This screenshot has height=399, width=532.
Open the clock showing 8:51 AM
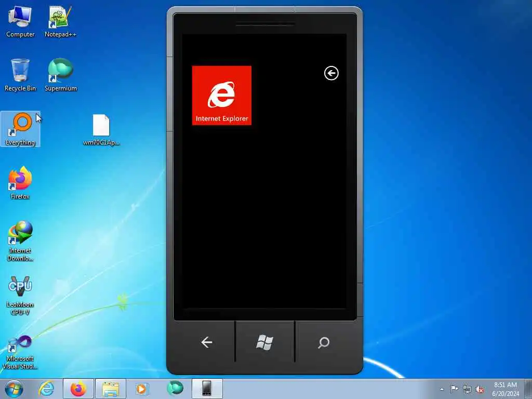(x=506, y=389)
